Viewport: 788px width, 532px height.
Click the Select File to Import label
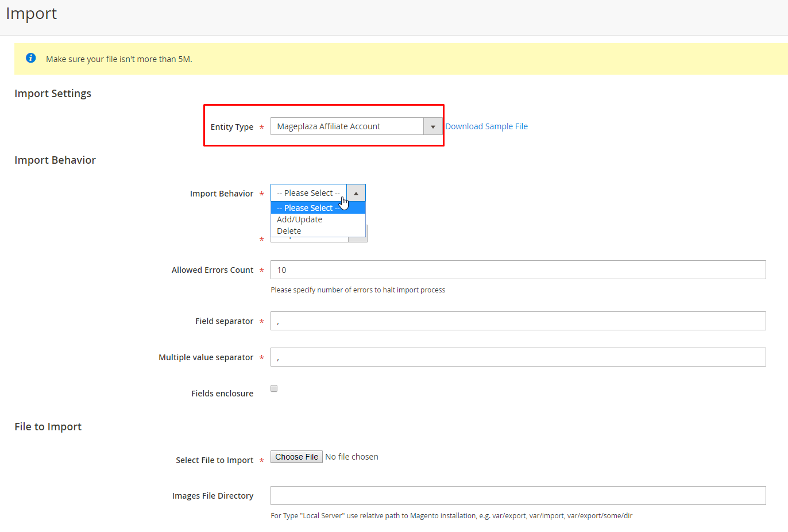214,460
